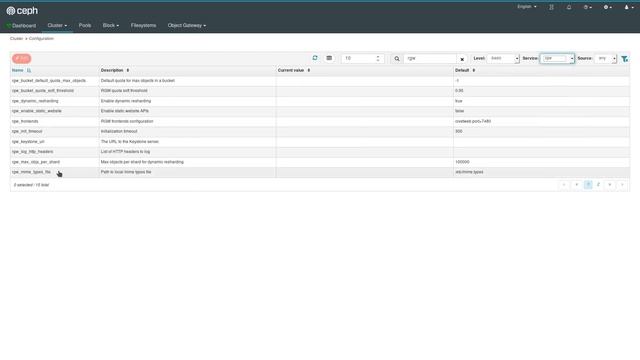Screen dimensions: 640x360
Task: Click the rgw search input field
Action: point(430,59)
